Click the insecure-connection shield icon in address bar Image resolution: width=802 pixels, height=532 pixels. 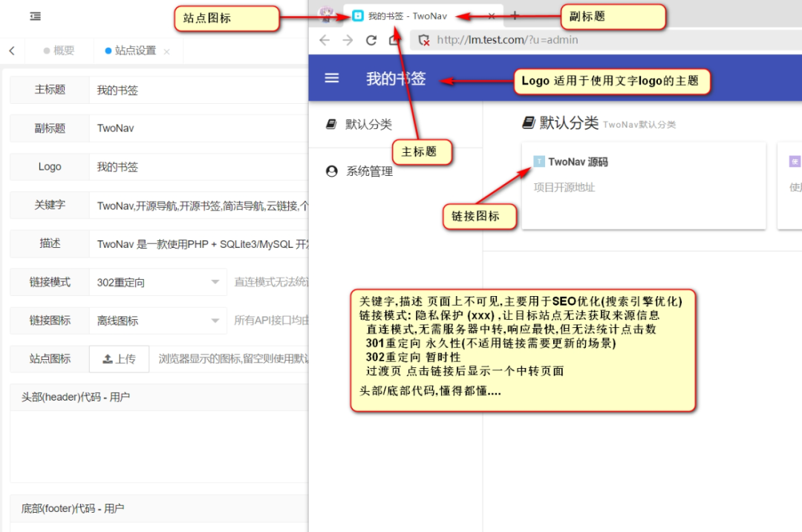(423, 40)
